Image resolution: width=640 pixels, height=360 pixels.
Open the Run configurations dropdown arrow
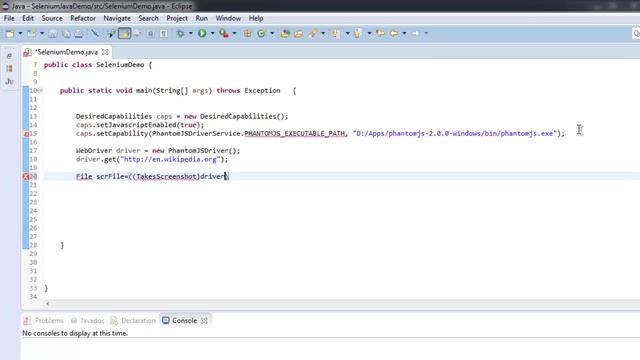point(212,33)
